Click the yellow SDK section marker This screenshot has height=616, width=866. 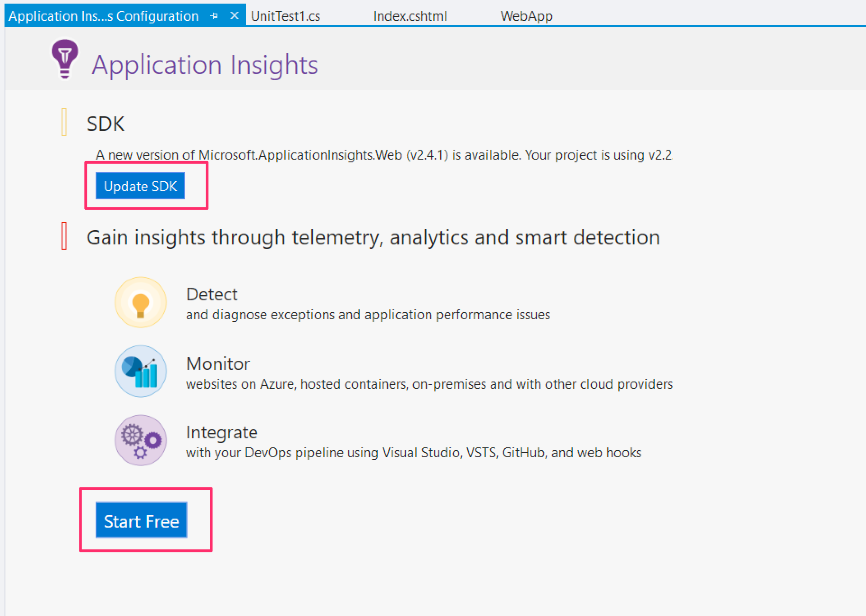64,122
